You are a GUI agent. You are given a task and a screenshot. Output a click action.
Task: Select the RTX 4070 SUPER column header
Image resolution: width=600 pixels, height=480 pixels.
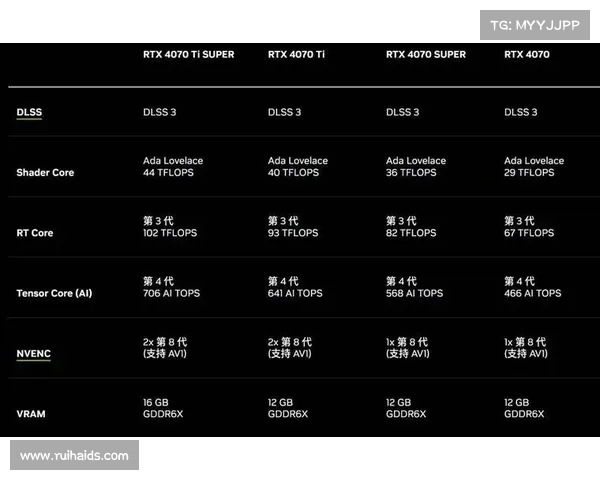pos(425,54)
